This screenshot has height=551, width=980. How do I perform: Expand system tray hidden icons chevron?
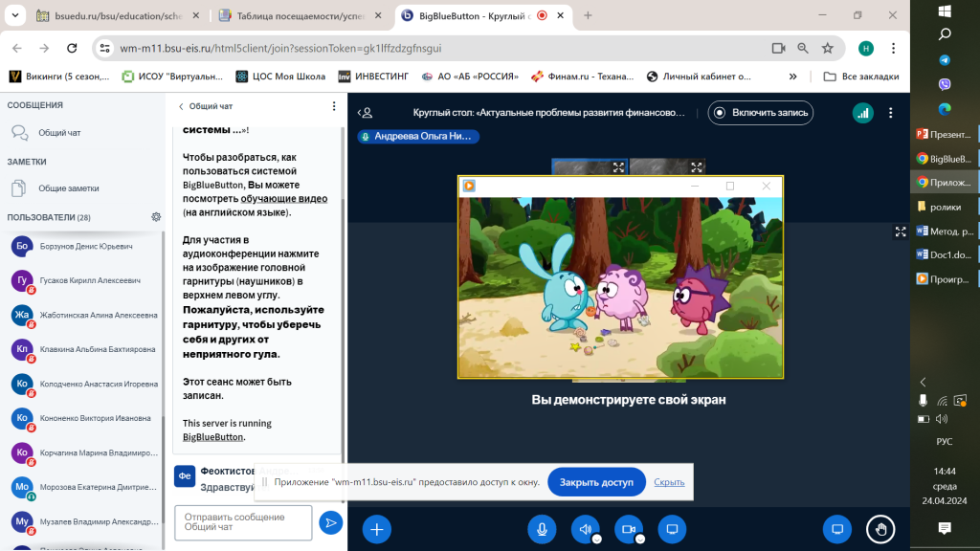click(x=924, y=382)
